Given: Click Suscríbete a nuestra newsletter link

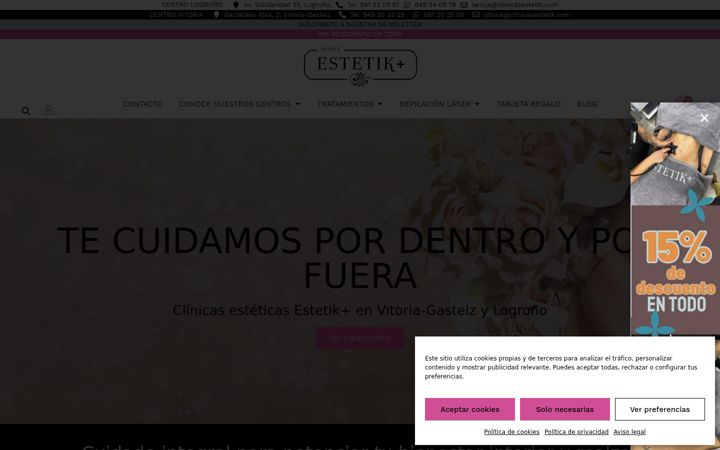Looking at the screenshot, I should pos(360,24).
